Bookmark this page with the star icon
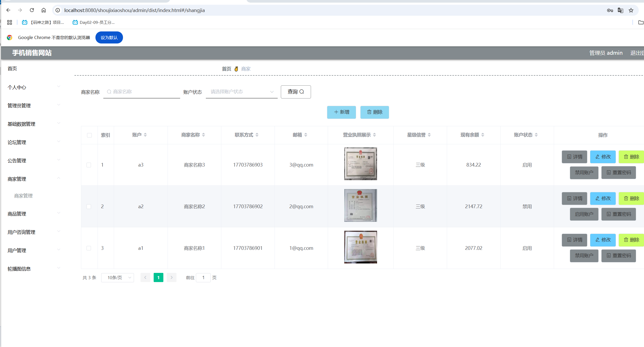 point(631,10)
